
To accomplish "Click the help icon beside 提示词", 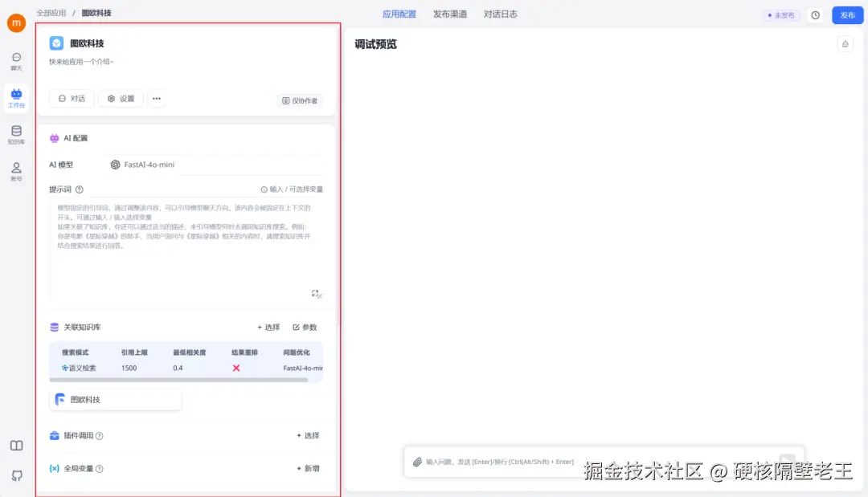I will (79, 189).
